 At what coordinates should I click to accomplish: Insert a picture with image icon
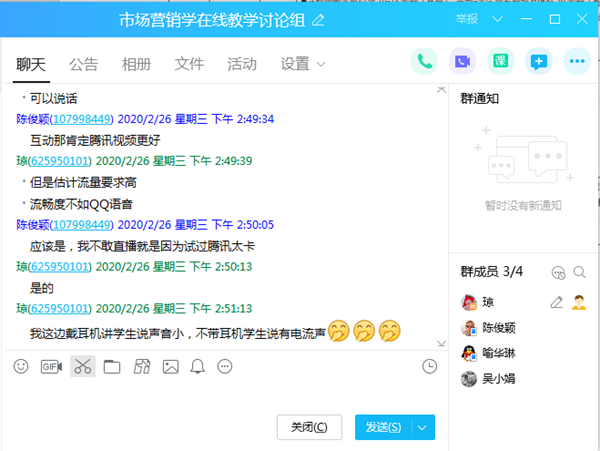171,366
